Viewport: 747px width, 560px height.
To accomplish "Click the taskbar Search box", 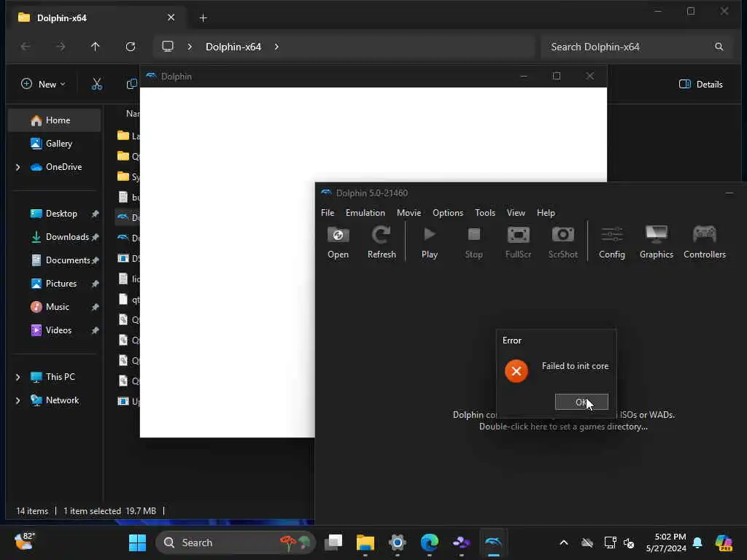I will (x=236, y=542).
